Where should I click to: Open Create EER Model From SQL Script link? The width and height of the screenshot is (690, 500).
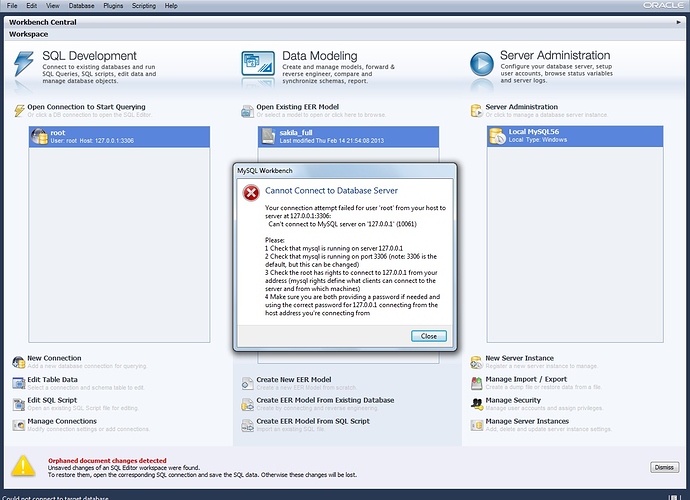313,421
